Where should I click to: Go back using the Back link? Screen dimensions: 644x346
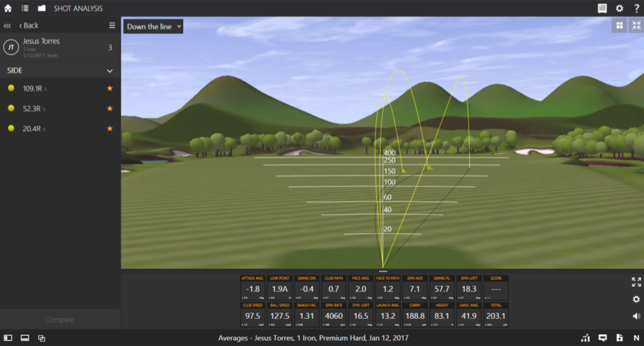pyautogui.click(x=29, y=26)
